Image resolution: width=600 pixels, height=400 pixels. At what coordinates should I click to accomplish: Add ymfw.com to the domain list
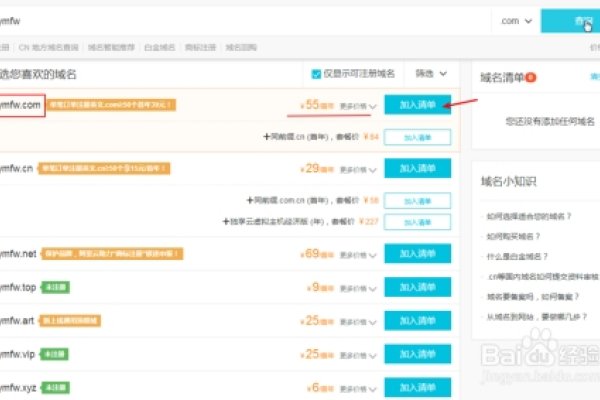pos(418,104)
